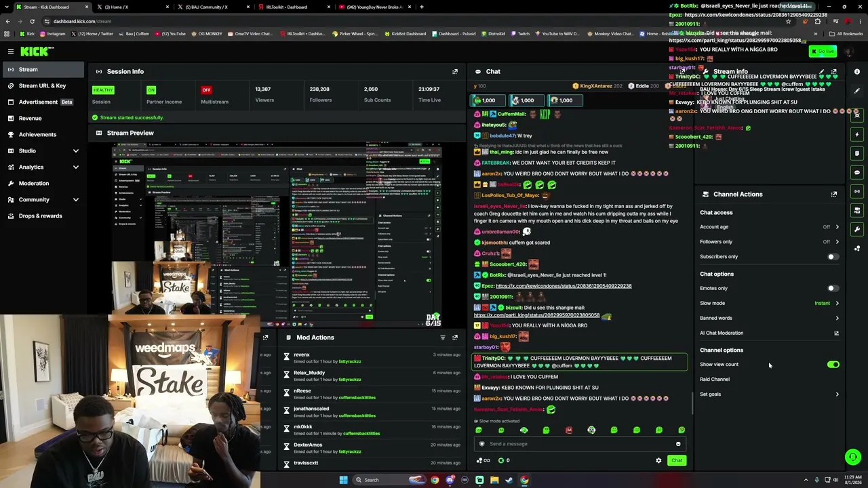Pop out the Session Info panel
Viewport: 868px width, 488px height.
coord(455,71)
